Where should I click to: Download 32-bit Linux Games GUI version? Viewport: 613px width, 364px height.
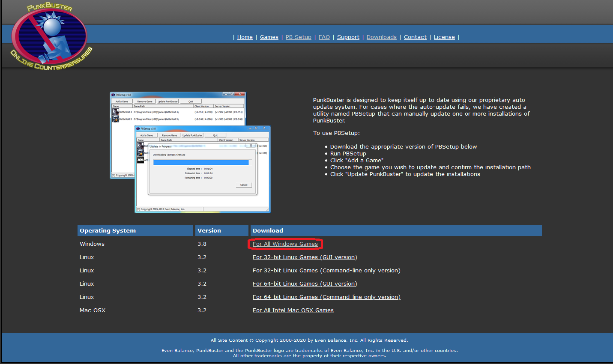(x=305, y=257)
